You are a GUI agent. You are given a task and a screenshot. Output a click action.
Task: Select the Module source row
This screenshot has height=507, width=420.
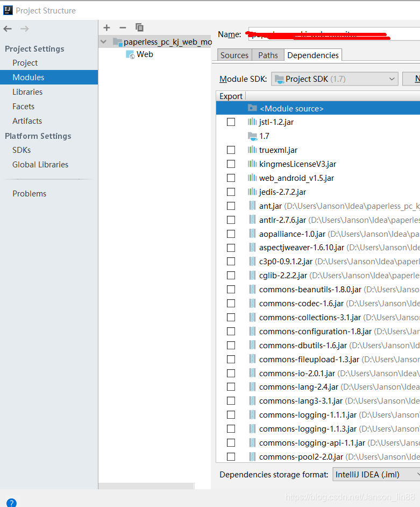[318, 108]
